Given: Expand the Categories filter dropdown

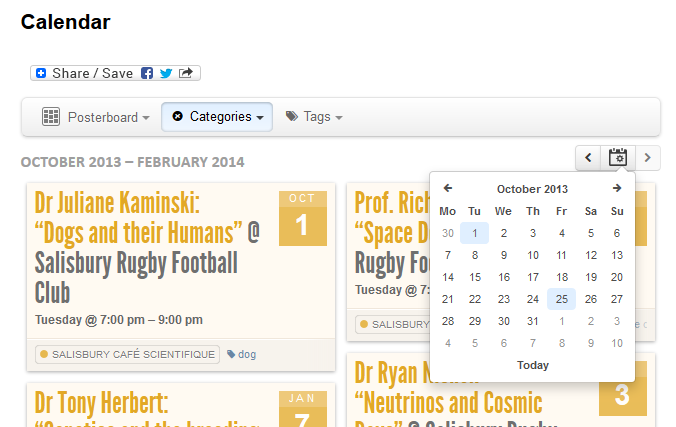Looking at the screenshot, I should (217, 117).
